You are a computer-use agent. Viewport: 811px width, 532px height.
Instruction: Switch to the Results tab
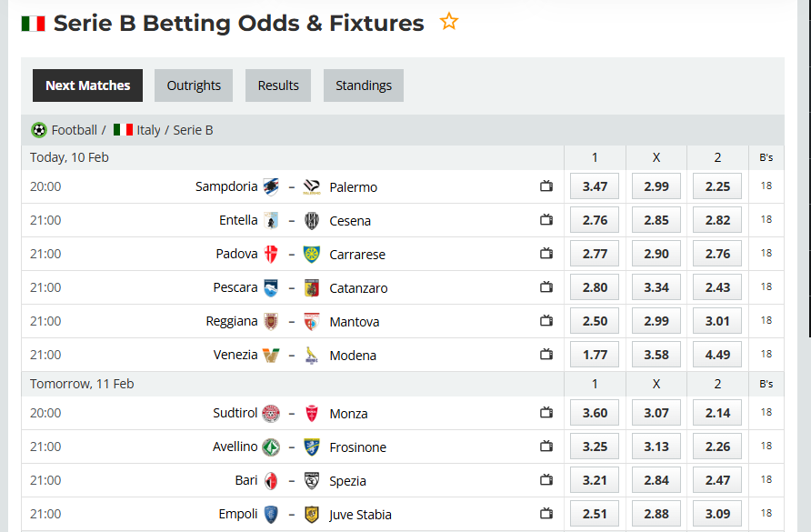[x=277, y=85]
